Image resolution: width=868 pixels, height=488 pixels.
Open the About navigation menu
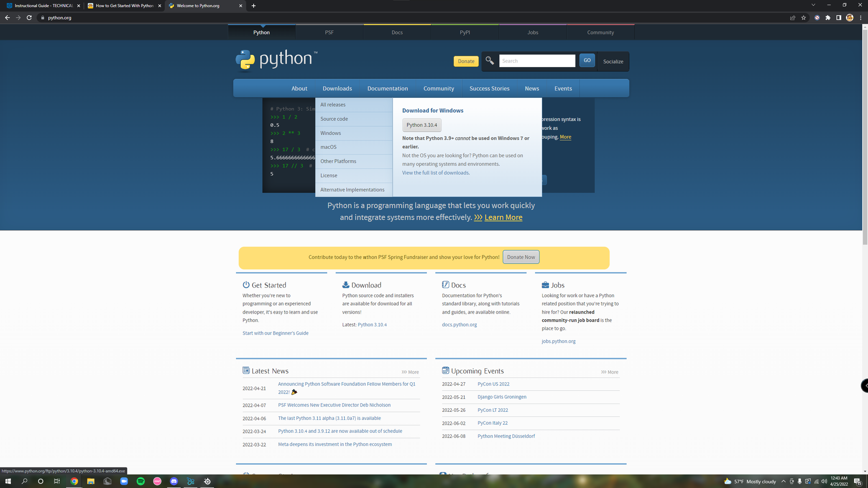tap(300, 89)
